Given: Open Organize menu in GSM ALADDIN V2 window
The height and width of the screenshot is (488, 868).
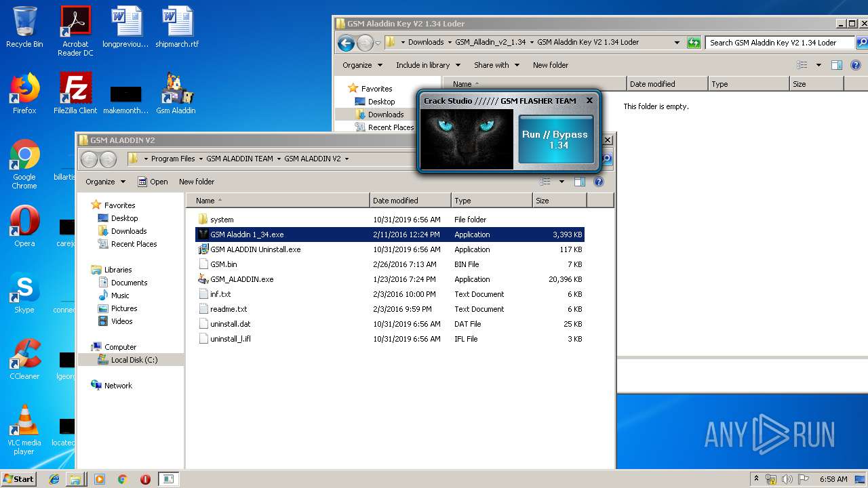Looking at the screenshot, I should pyautogui.click(x=105, y=182).
